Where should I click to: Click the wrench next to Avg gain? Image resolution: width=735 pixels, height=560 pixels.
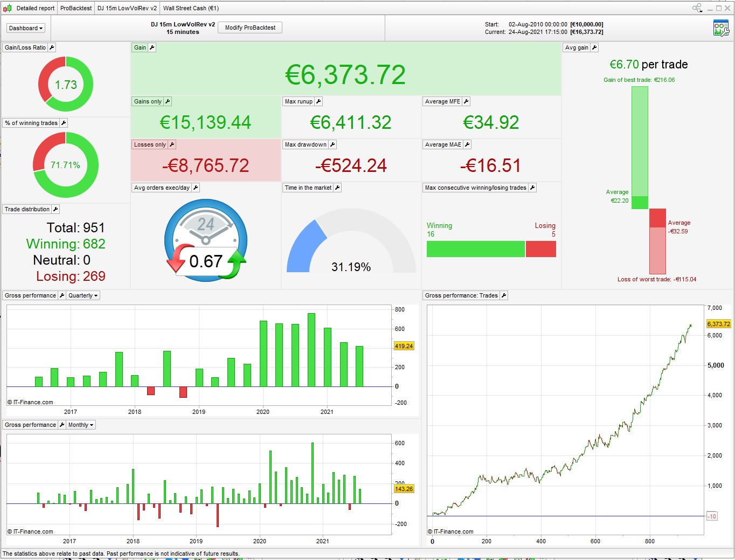pyautogui.click(x=594, y=47)
